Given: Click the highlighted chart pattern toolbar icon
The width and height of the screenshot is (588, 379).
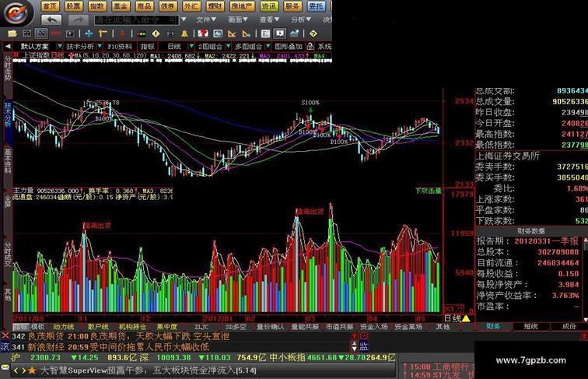Looking at the screenshot, I should pos(41,33).
